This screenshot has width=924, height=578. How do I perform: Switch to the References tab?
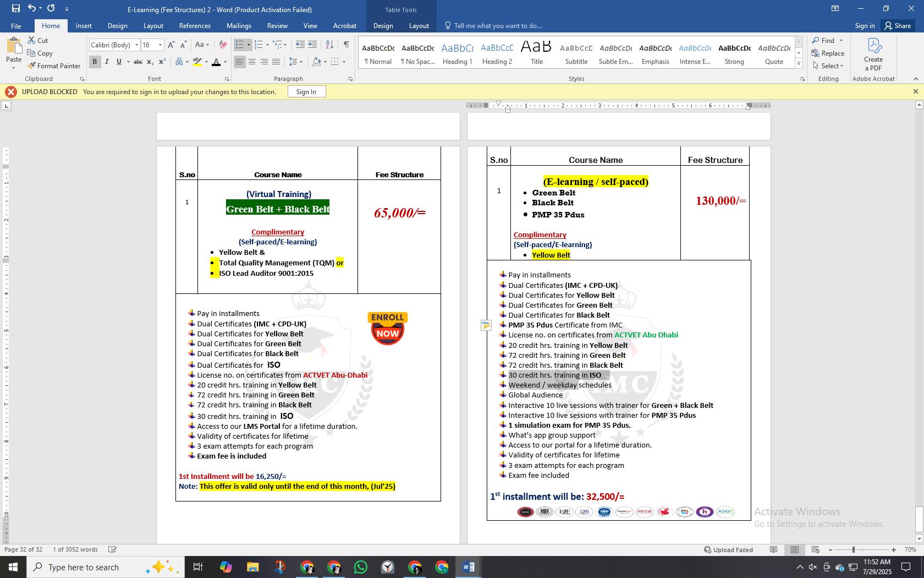195,25
